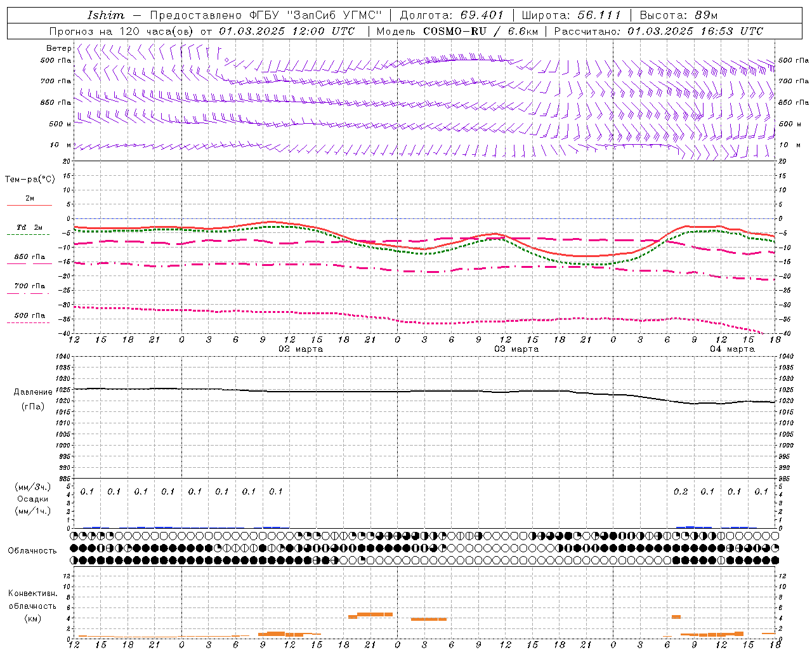This screenshot has width=812, height=650.
Task: Click the 04 марта date label
Action: click(x=732, y=349)
